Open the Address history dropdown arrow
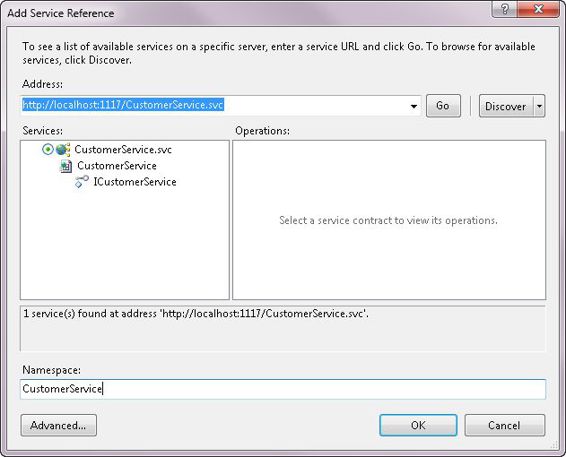Viewport: 566px width, 457px height. coord(414,106)
